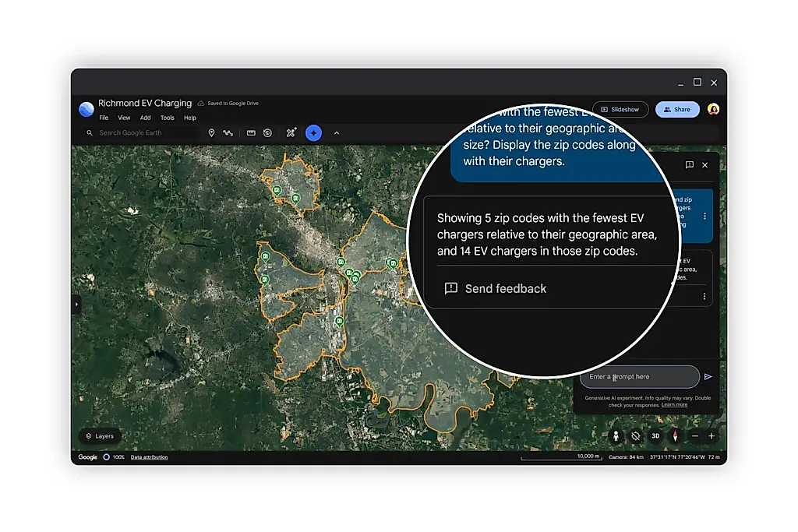Click the Google logo in status bar
798x532 pixels.
[87, 457]
